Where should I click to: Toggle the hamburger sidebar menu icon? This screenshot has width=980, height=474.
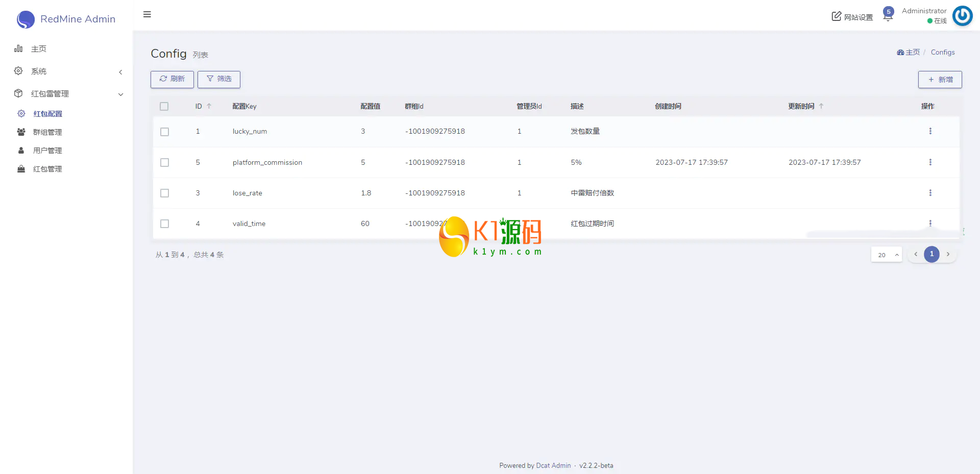coord(147,14)
